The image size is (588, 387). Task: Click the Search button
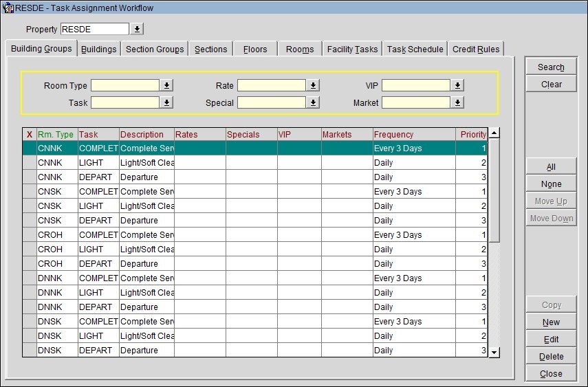551,67
